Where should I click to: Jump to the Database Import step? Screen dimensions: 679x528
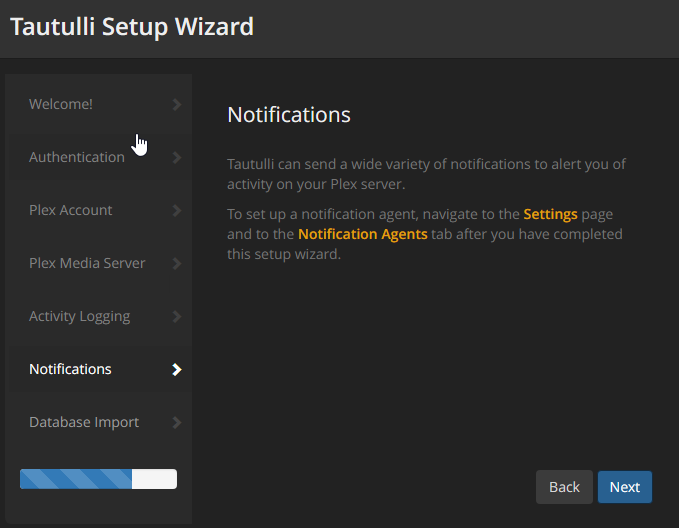(84, 422)
